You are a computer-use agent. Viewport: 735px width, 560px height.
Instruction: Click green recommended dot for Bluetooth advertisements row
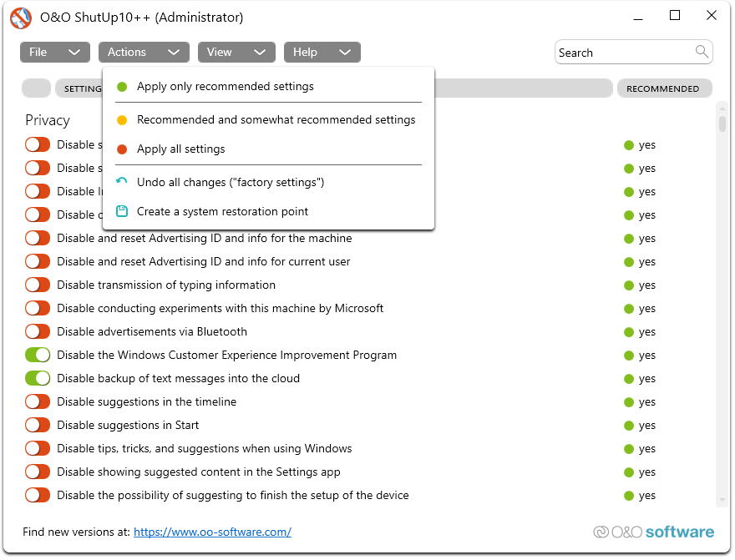point(629,332)
